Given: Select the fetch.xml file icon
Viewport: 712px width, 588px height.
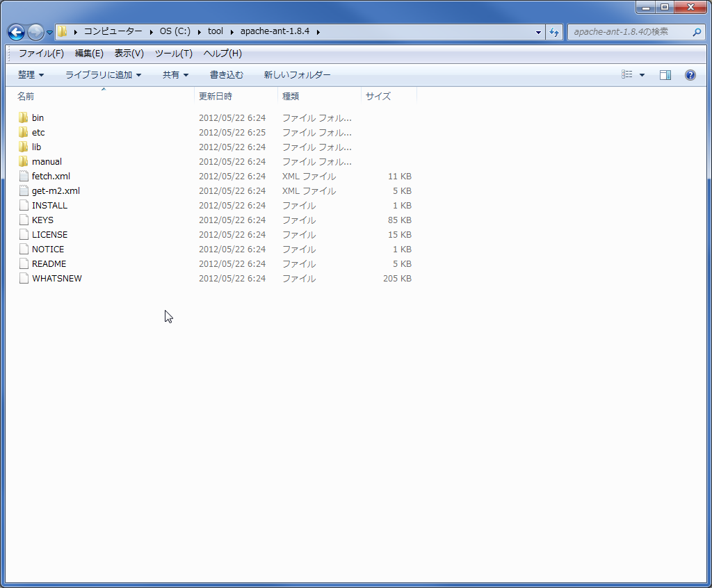Looking at the screenshot, I should pyautogui.click(x=24, y=176).
